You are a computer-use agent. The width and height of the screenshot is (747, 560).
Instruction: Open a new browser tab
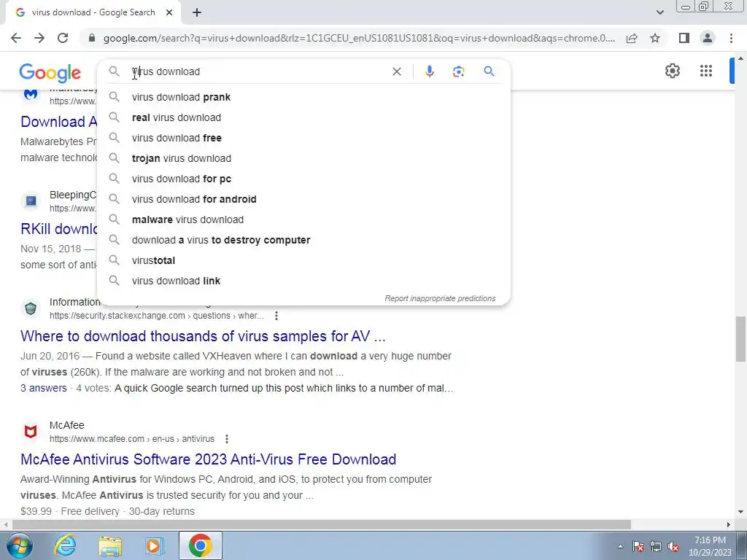[197, 13]
